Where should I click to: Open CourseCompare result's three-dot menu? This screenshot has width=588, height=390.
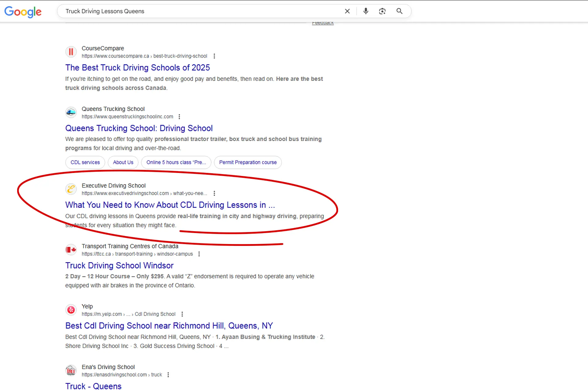point(214,56)
